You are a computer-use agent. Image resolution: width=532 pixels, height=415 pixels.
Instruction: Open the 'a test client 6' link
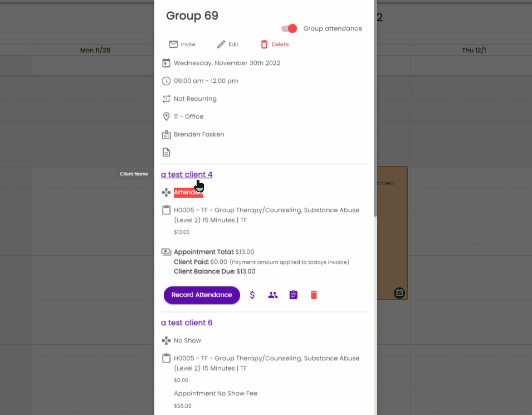(x=187, y=323)
